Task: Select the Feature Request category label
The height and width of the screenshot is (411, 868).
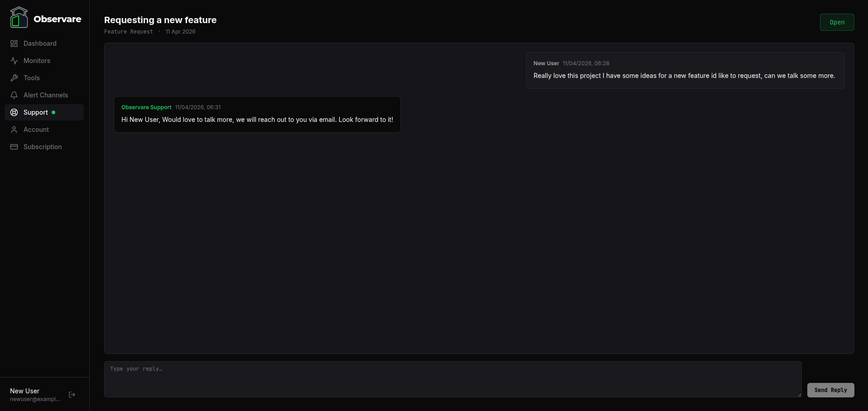Action: [128, 31]
